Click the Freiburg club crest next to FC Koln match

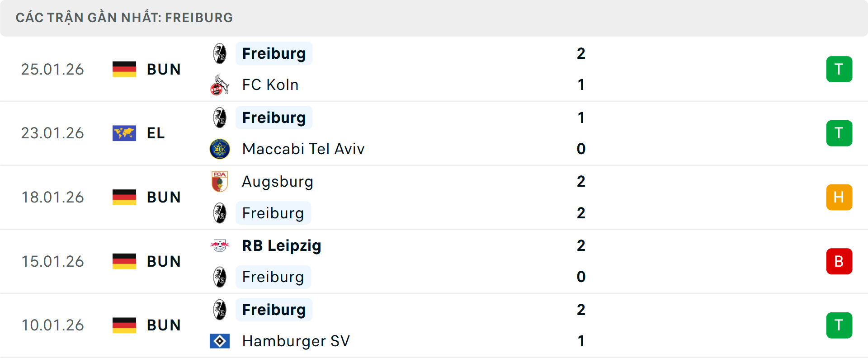coord(220,53)
